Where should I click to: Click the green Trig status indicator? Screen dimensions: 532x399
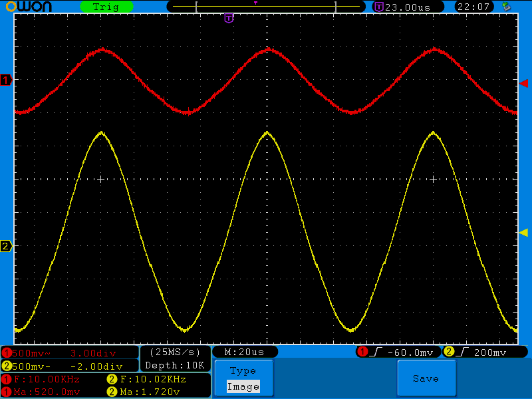tap(106, 7)
